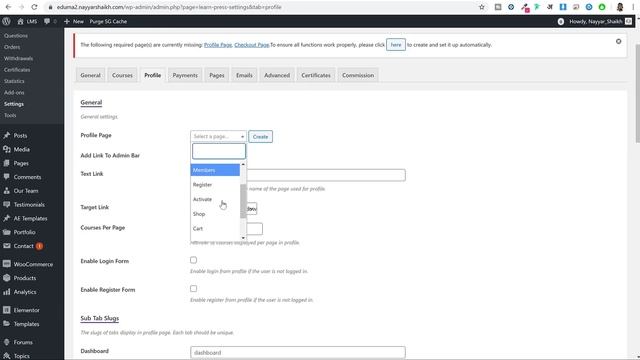Open Elementor sidebar icon

pos(7,310)
